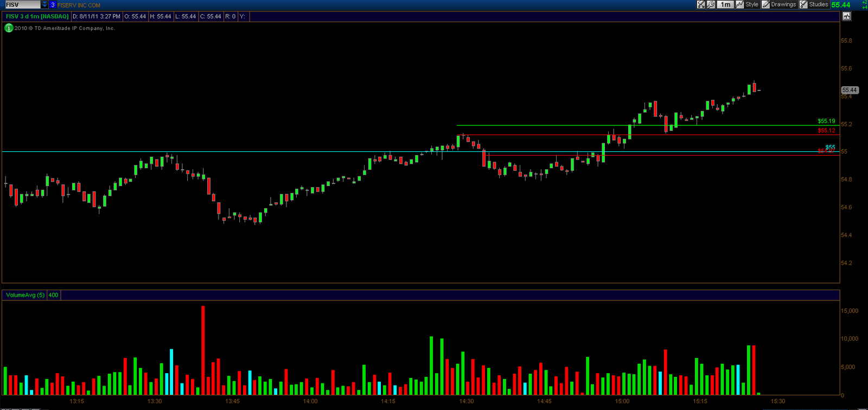The width and height of the screenshot is (868, 410).
Task: Select the green $55.19 price level line label
Action: (826, 121)
